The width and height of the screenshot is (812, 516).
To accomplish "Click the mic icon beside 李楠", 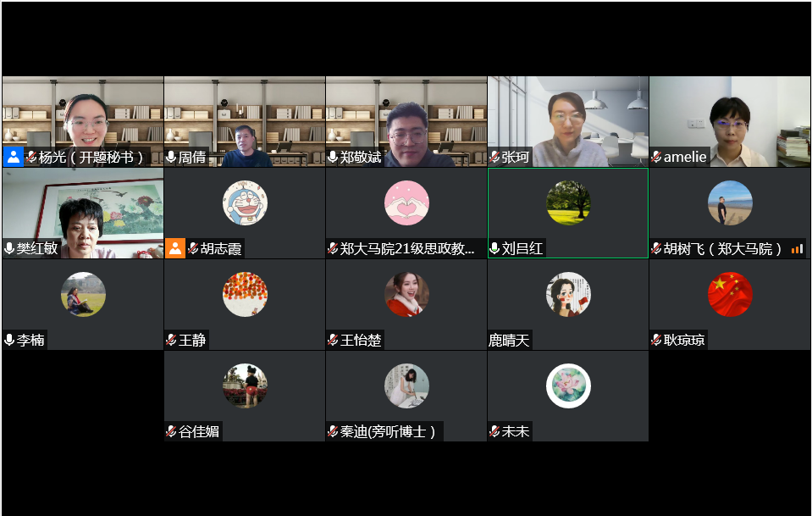I will click(x=9, y=340).
